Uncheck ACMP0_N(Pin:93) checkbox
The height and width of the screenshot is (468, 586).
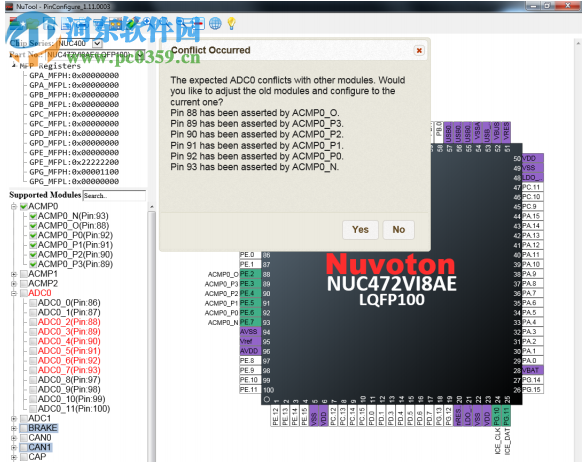tap(33, 216)
